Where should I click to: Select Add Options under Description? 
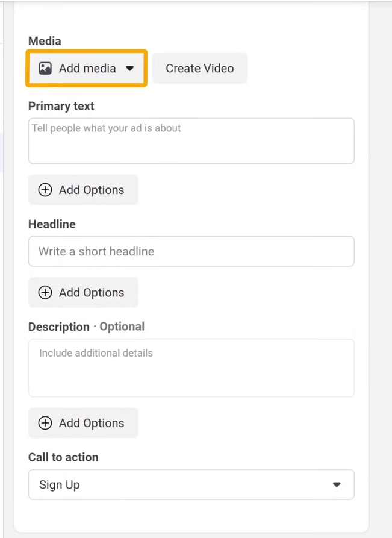coord(83,423)
